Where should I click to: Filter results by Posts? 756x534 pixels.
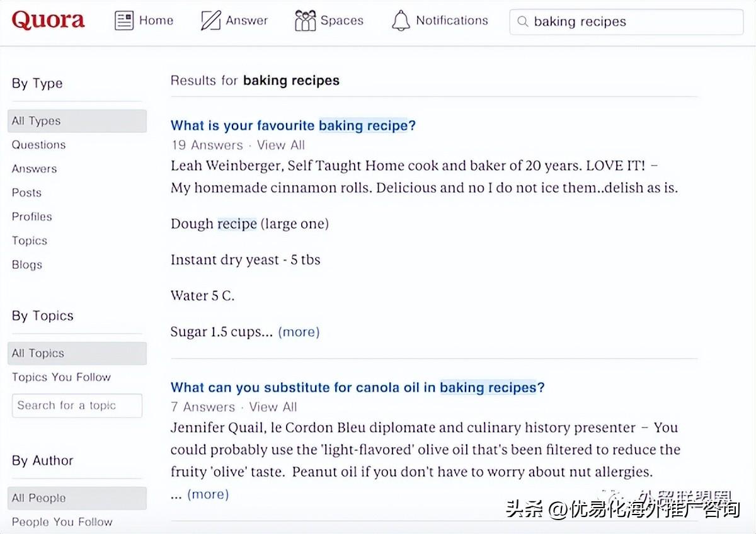click(26, 193)
